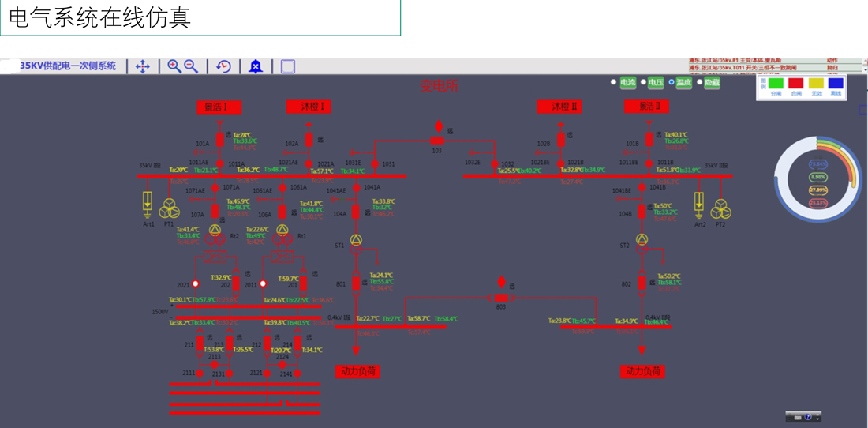Click breaker 106A symbol
Viewport: 868px width, 428px height.
[x=282, y=212]
